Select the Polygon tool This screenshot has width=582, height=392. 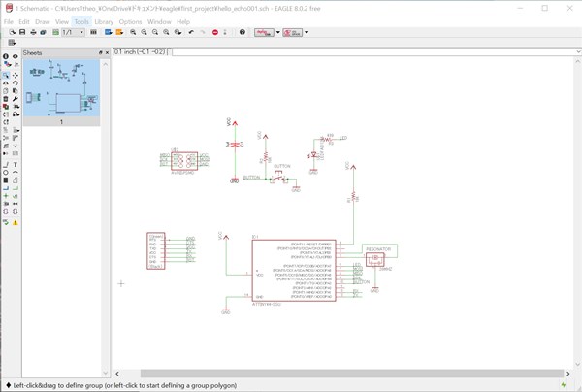16,180
